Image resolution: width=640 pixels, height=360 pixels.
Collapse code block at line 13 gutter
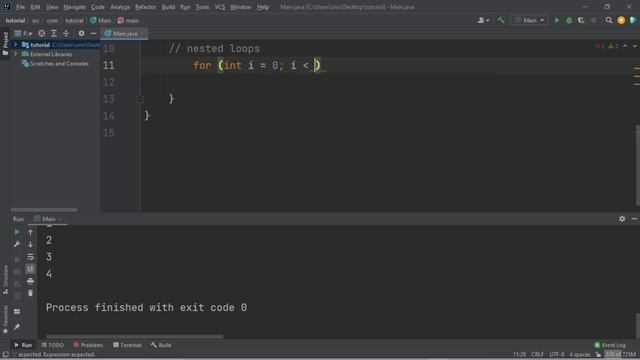tap(140, 99)
